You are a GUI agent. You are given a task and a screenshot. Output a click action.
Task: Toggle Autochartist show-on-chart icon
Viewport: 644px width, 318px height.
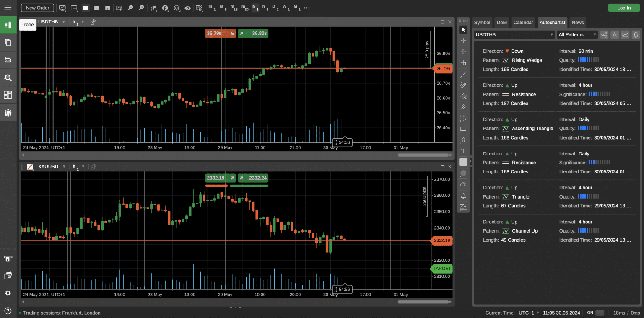tap(625, 35)
